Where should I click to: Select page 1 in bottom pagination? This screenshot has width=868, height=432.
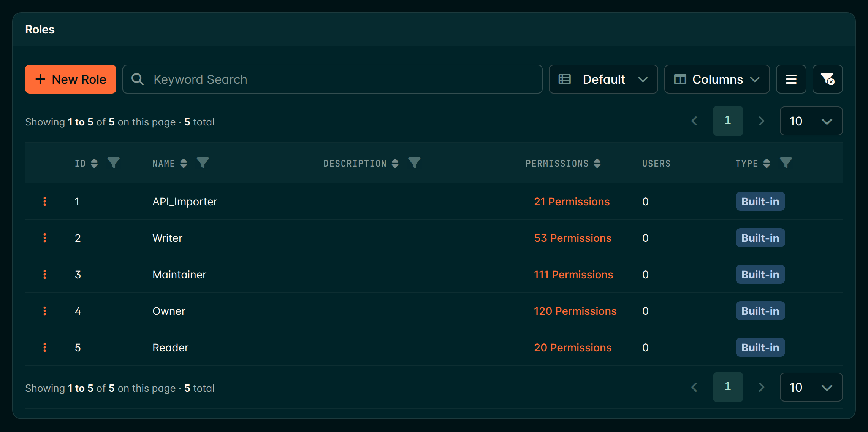coord(728,387)
